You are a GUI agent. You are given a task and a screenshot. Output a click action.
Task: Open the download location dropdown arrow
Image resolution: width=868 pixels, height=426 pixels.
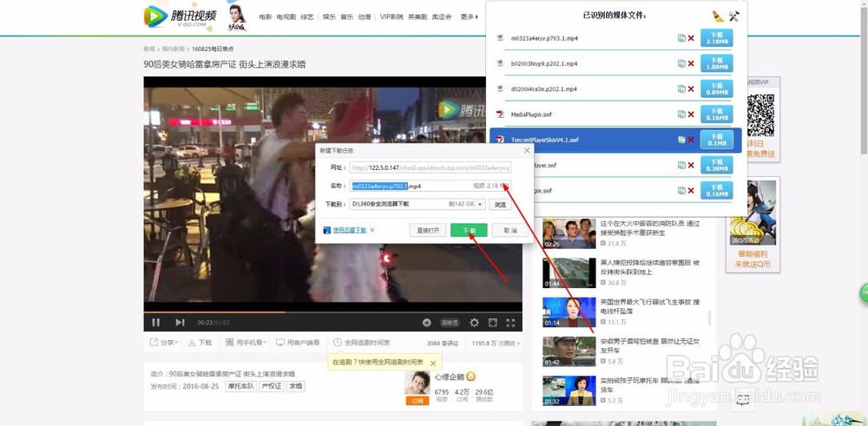480,204
